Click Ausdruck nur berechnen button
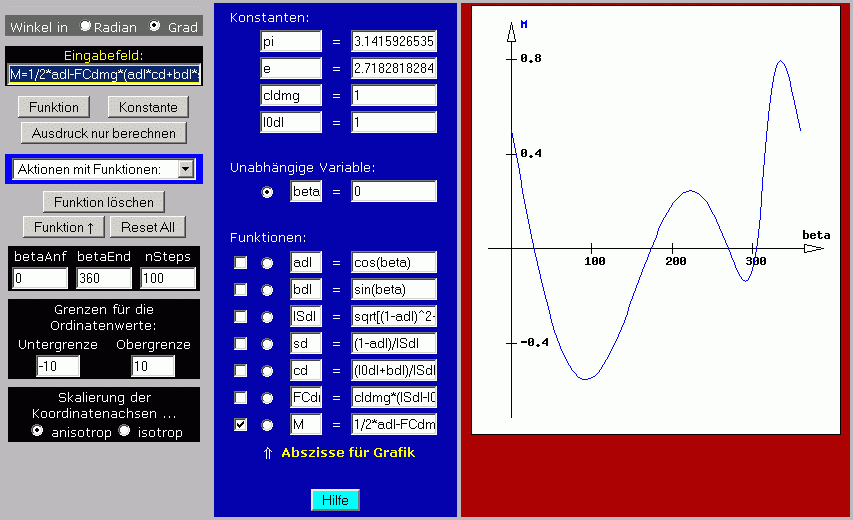The width and height of the screenshot is (853, 520). pos(104,133)
